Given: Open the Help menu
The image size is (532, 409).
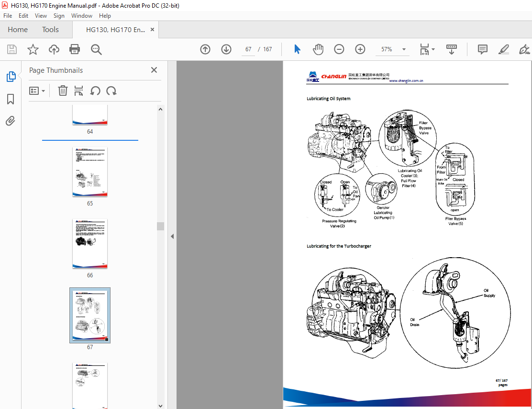Looking at the screenshot, I should (x=105, y=16).
